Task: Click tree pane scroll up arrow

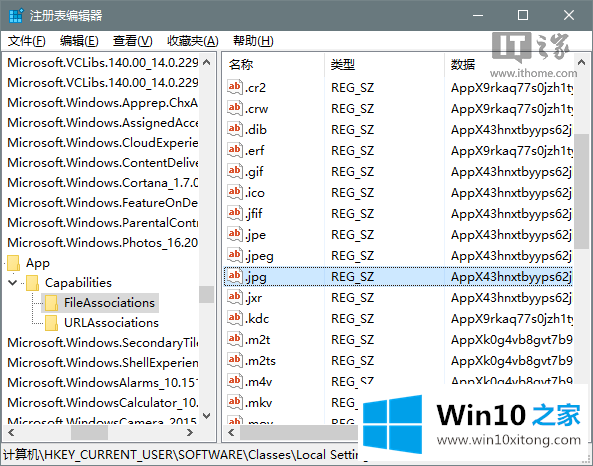Action: coord(206,62)
